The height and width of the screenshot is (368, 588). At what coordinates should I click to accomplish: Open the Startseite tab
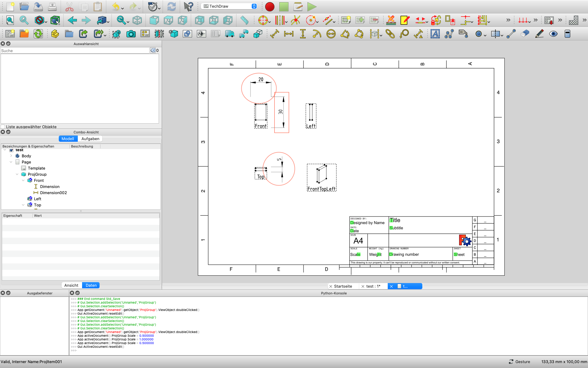tap(343, 286)
